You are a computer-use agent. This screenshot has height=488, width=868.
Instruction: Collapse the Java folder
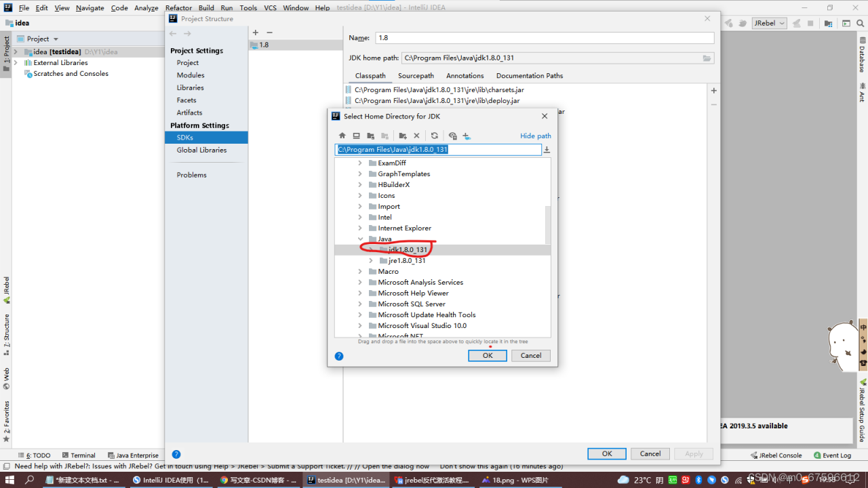pyautogui.click(x=360, y=239)
